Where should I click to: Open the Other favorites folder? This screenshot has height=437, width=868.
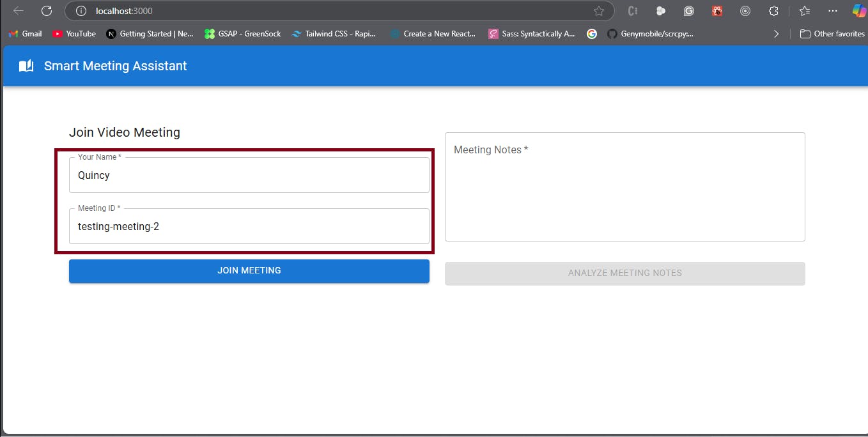(x=832, y=34)
